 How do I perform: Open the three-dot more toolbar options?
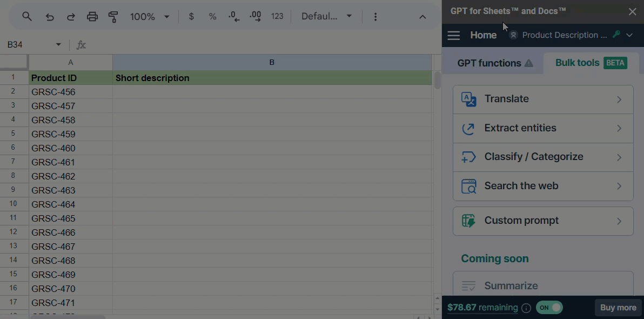pyautogui.click(x=375, y=17)
